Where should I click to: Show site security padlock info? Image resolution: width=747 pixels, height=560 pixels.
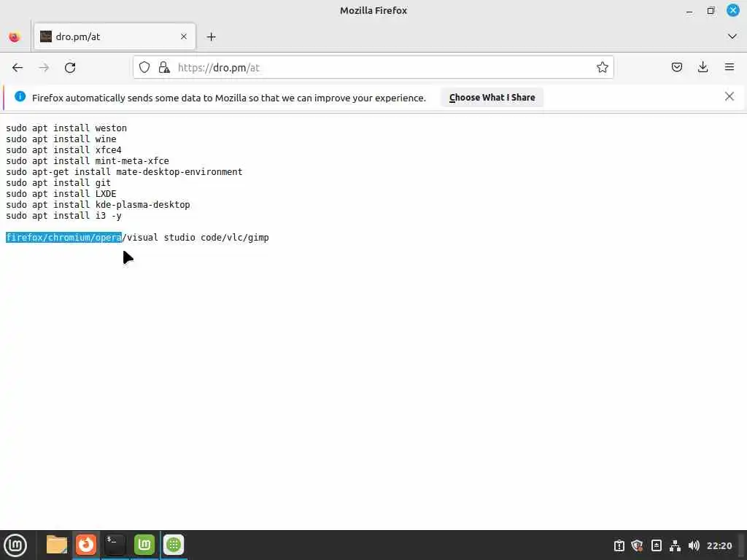point(164,68)
